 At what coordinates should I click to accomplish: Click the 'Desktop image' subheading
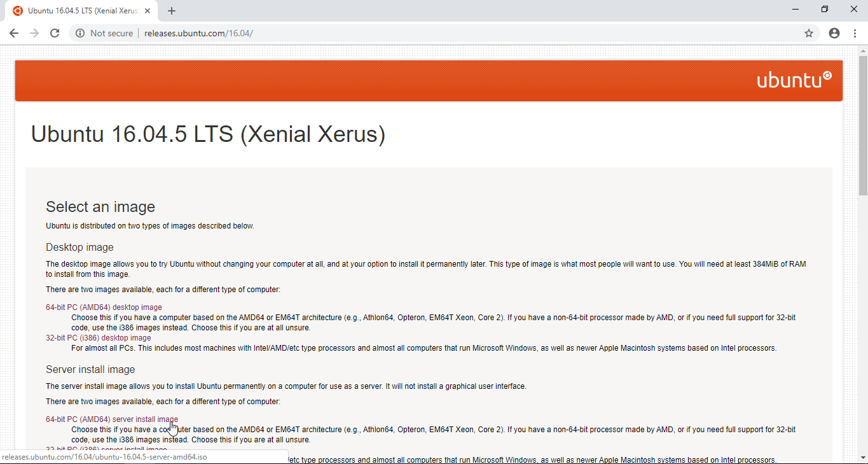click(x=79, y=247)
